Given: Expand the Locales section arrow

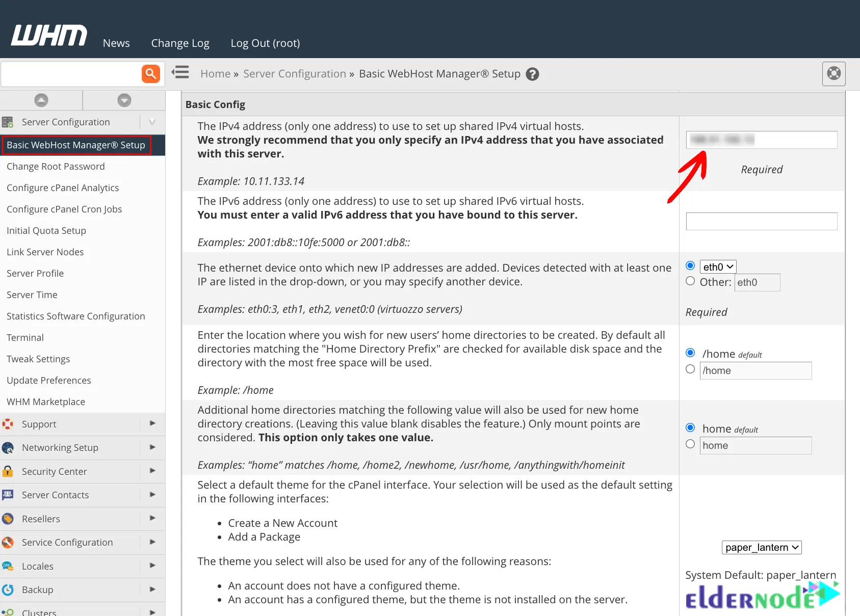Looking at the screenshot, I should (x=152, y=566).
